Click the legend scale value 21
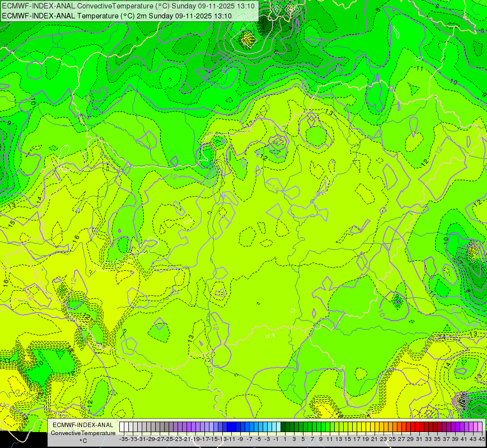This screenshot has width=487, height=448. click(375, 439)
